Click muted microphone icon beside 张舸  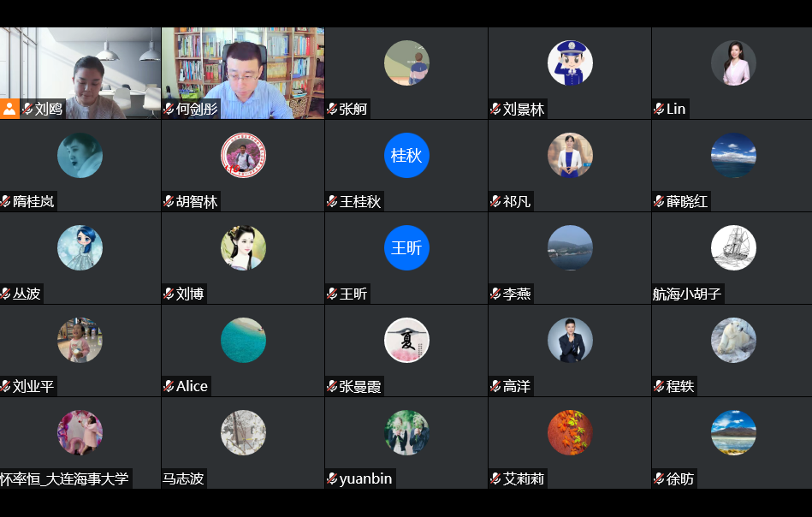[x=332, y=109]
